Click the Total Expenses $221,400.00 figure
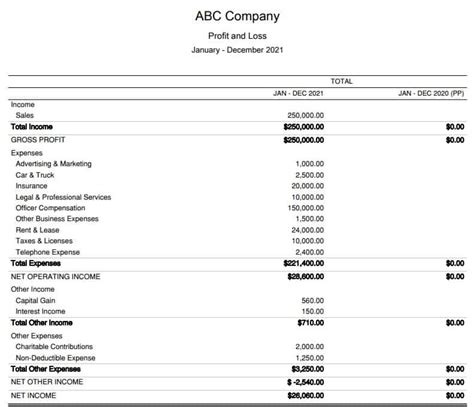 [304, 263]
